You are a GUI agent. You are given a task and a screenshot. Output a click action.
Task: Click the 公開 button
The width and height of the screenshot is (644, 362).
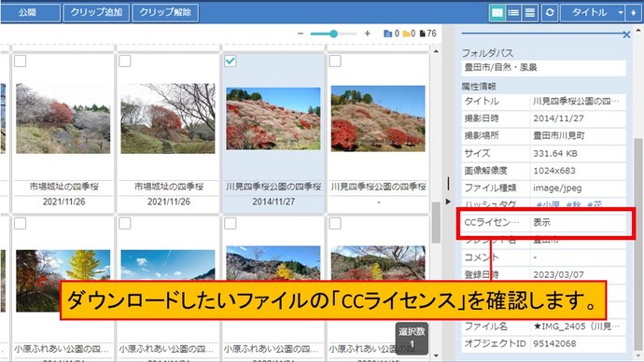click(30, 13)
